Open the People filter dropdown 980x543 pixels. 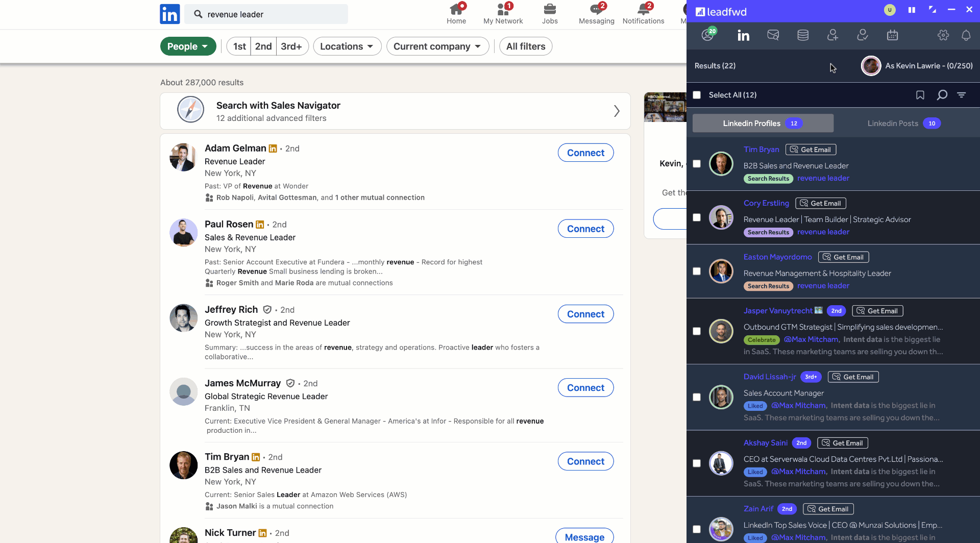[x=188, y=46]
